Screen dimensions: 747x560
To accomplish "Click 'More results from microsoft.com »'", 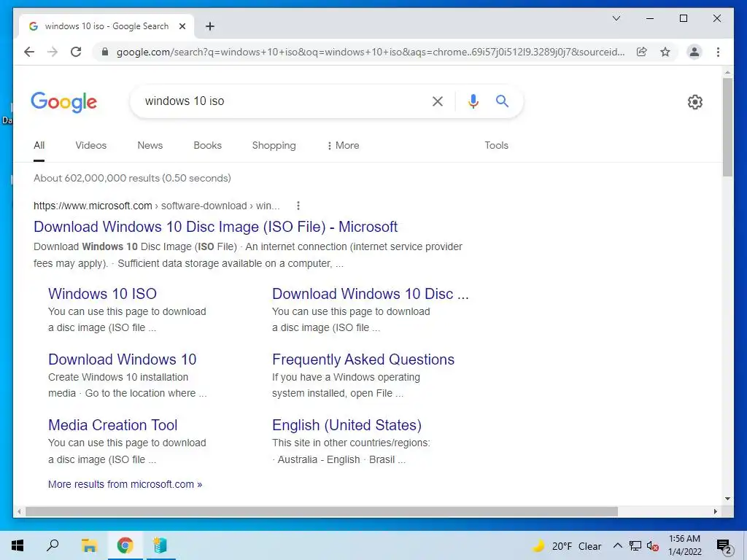I will tap(125, 484).
